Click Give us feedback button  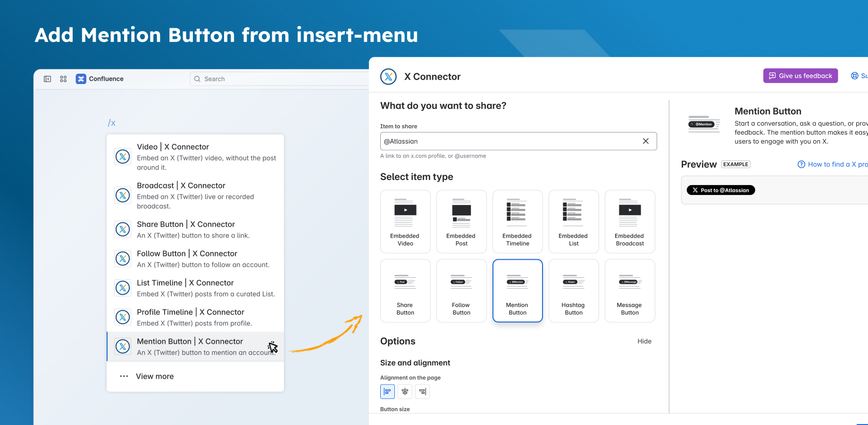801,76
